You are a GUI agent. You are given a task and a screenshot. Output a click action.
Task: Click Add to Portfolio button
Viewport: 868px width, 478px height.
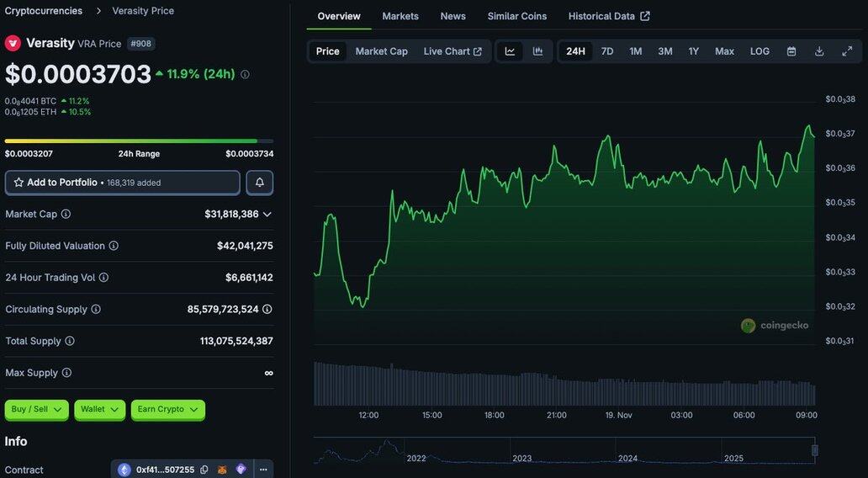click(123, 183)
